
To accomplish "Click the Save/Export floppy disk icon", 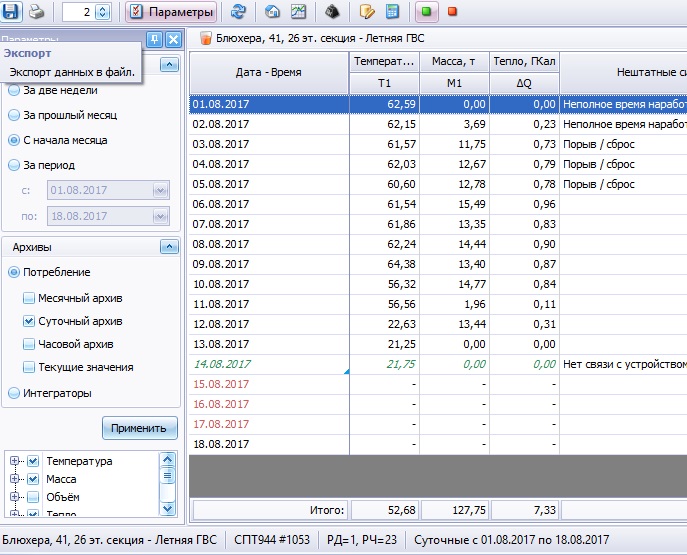I will pos(11,11).
